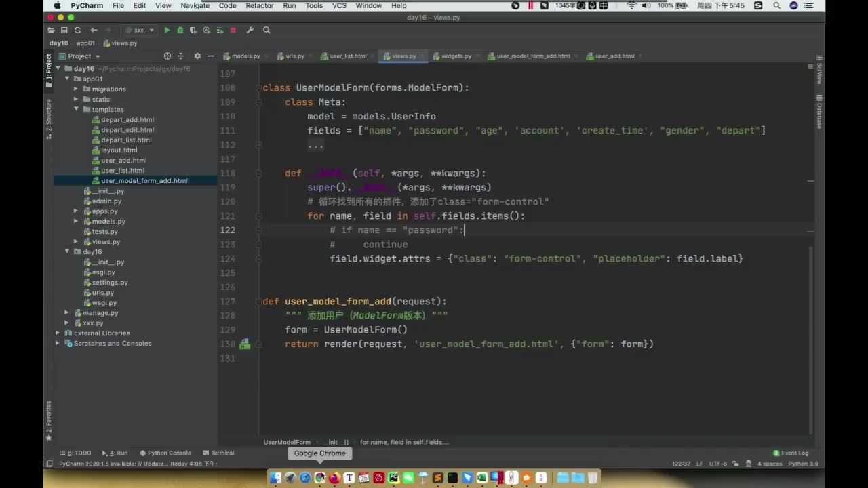Click UserModelForm breadcrumb below editor
The image size is (868, 488).
tap(287, 442)
